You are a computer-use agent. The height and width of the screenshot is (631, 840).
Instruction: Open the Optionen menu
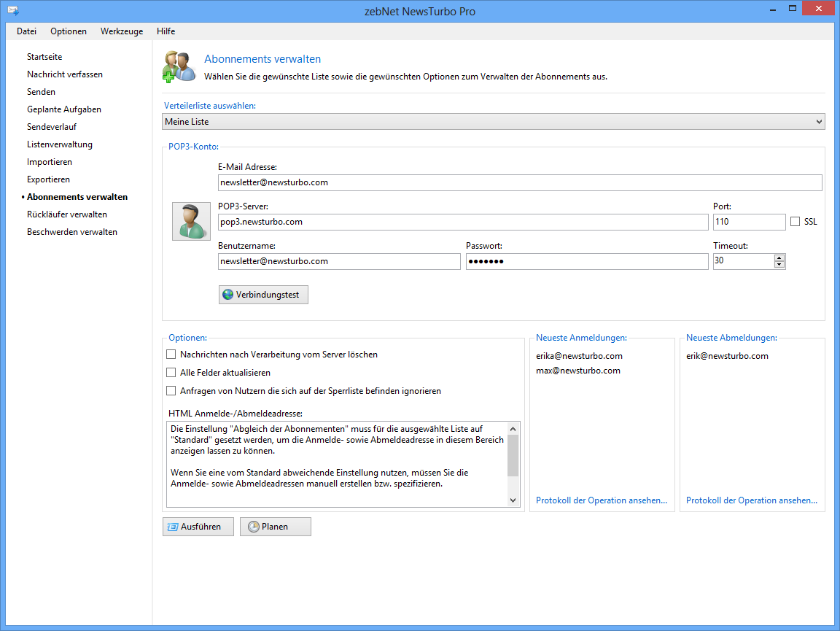[69, 31]
